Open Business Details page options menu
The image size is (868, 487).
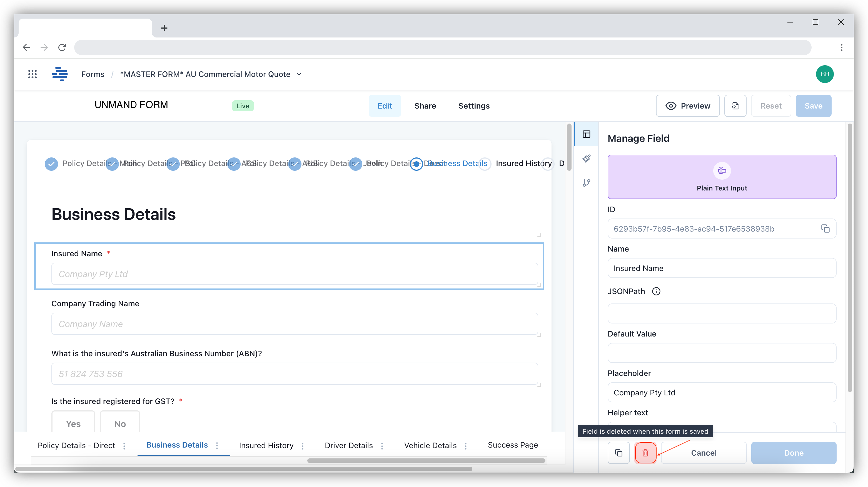coord(217,446)
